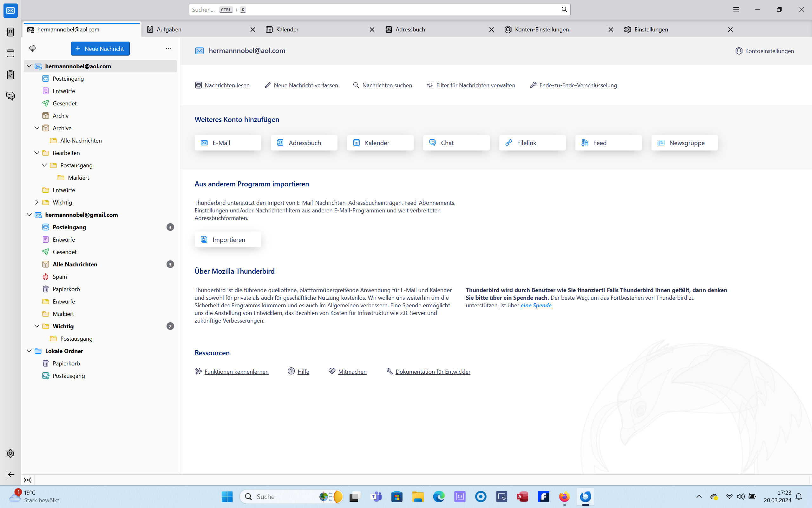Close the Aufgaben tab

[x=253, y=30]
